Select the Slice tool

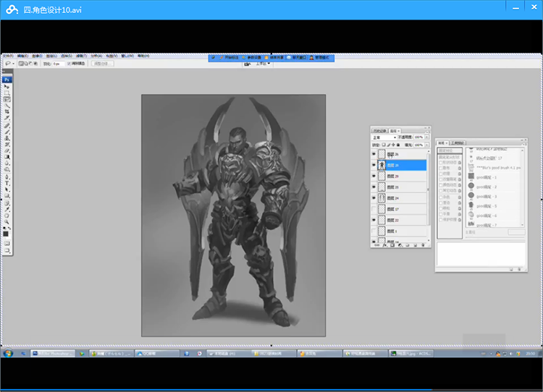tap(7, 118)
